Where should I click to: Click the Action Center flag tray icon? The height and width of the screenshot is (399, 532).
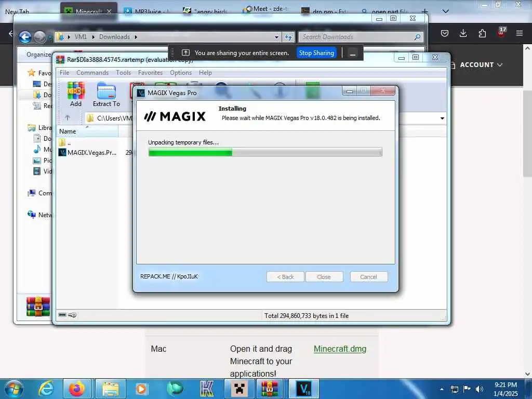(x=467, y=389)
